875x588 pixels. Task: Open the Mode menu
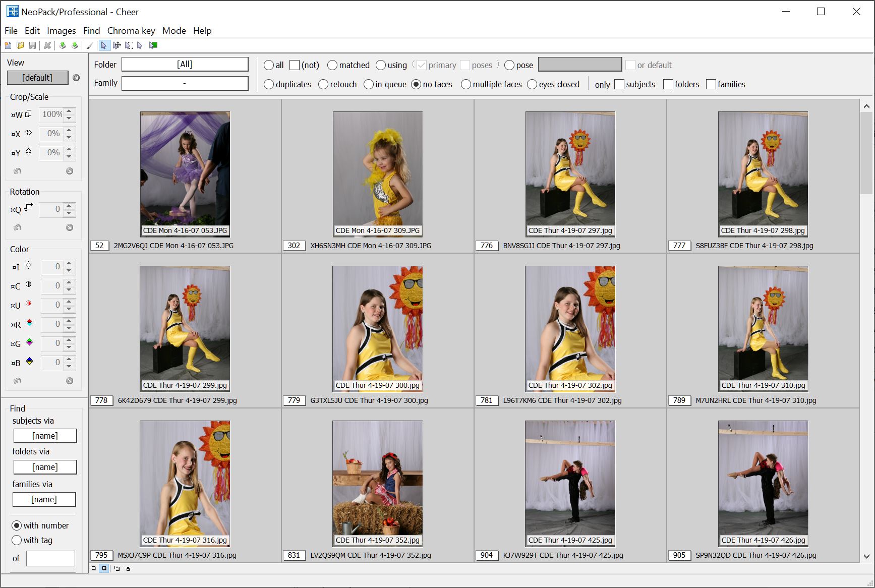[x=174, y=31]
